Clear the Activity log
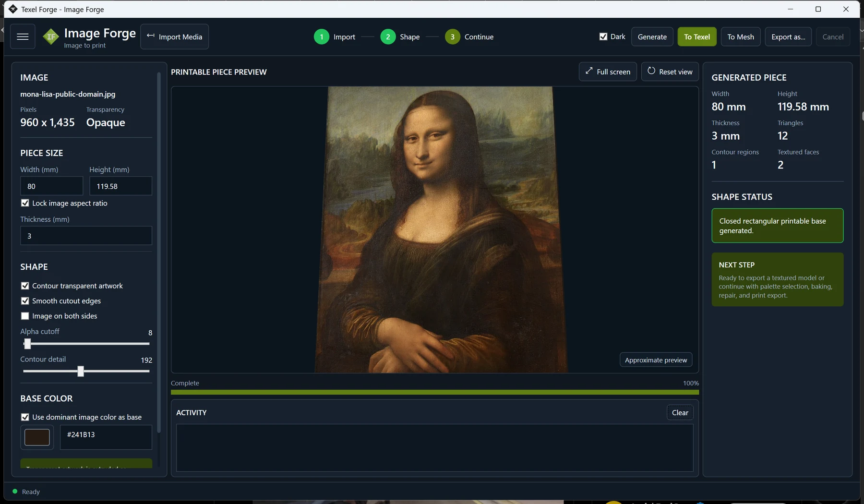The width and height of the screenshot is (864, 504). 680,412
